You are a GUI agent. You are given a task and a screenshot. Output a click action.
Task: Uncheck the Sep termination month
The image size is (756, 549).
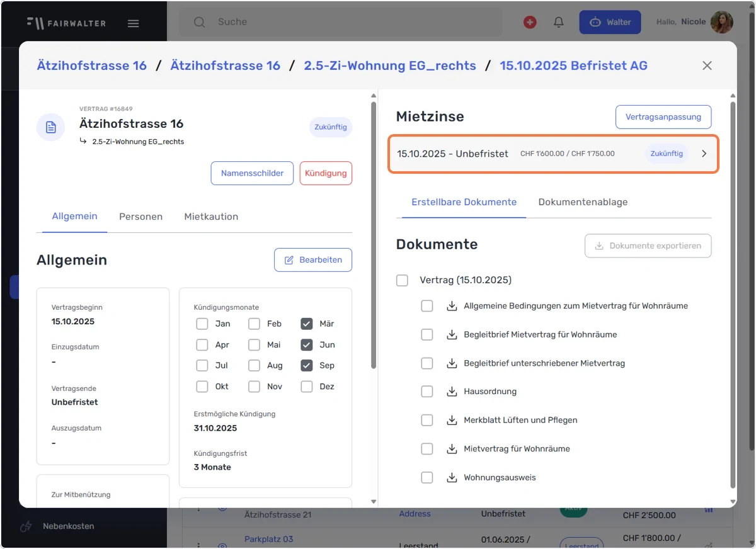tap(307, 366)
